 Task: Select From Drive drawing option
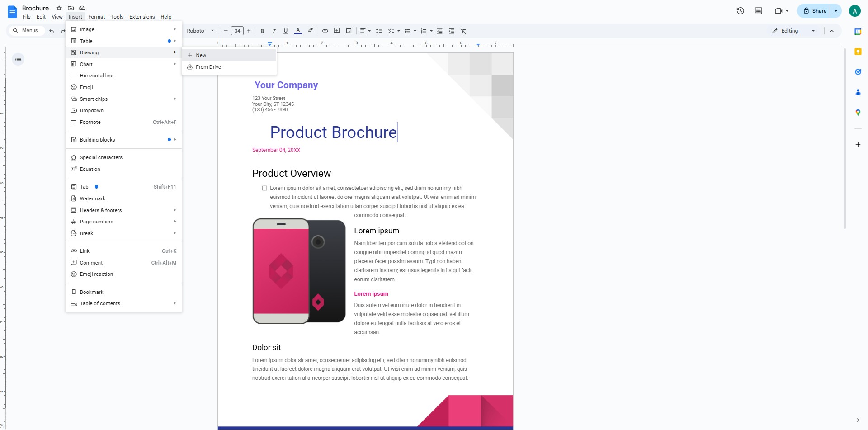tap(208, 67)
